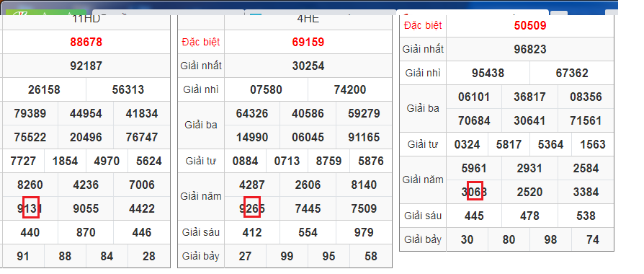Click the number 5817
The image size is (644, 274).
509,145
